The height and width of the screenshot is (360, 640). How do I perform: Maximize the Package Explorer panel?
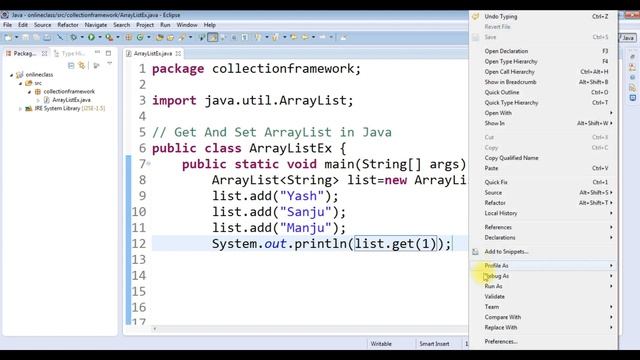tap(108, 53)
